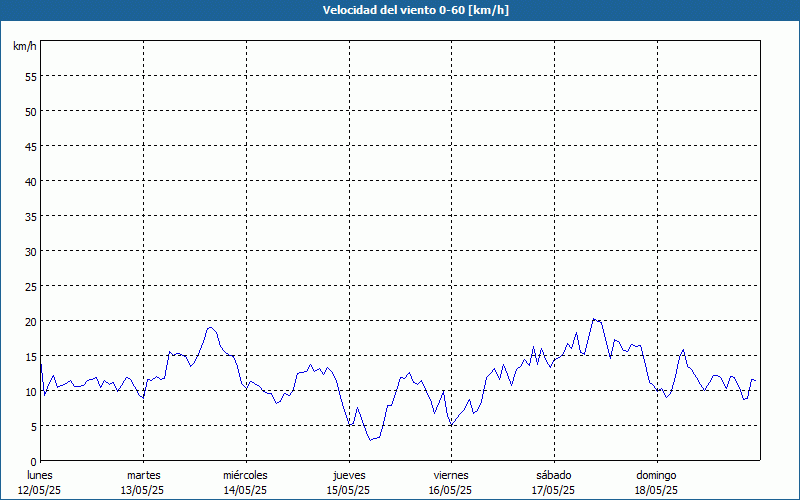Screen dimensions: 800x500
Task: Click the lowest wind speed point on jueves
Action: click(370, 440)
